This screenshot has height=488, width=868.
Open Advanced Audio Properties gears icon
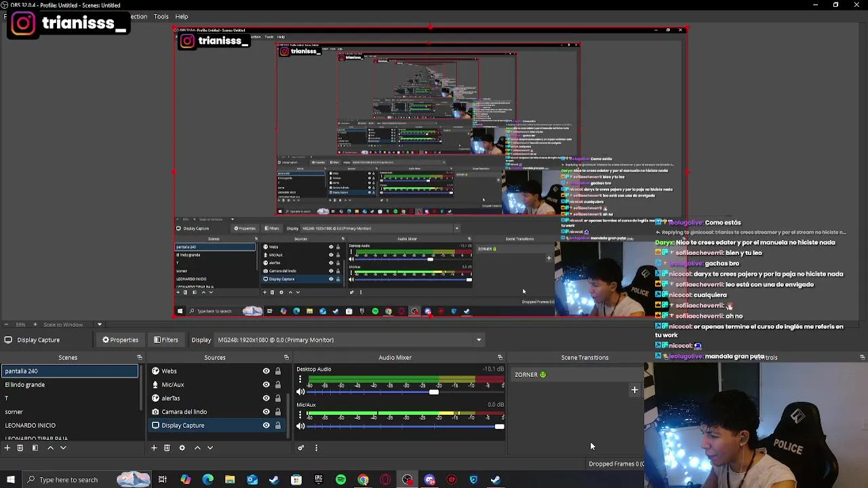coord(301,447)
